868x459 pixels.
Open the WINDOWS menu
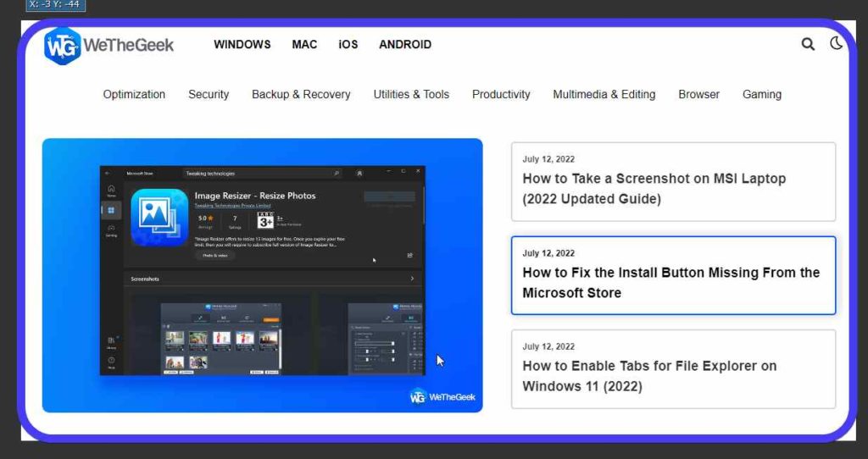point(242,44)
